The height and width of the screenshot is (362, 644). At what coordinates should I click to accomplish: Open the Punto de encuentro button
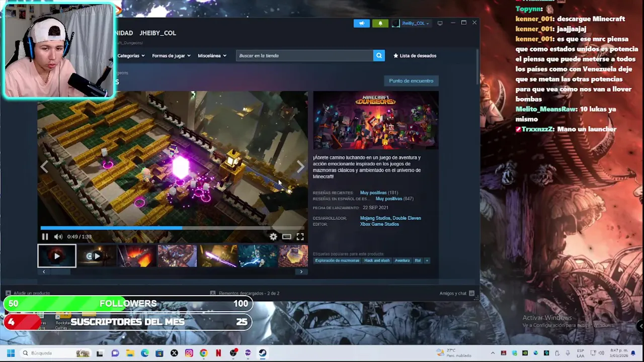pos(411,81)
